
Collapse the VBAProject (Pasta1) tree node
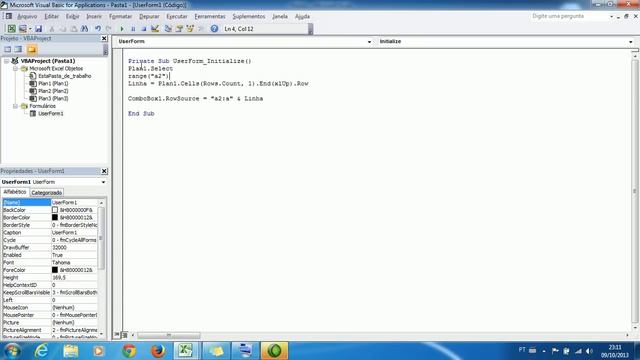[x=7, y=61]
